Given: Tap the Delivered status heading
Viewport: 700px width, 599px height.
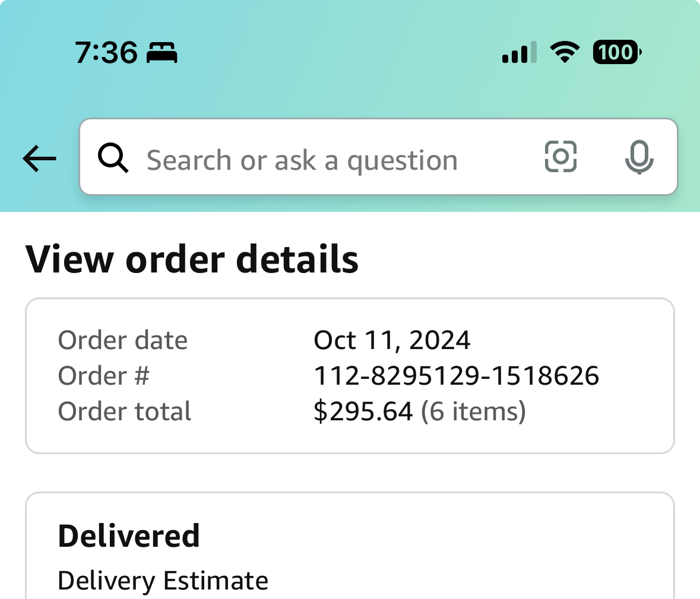Looking at the screenshot, I should pyautogui.click(x=129, y=535).
